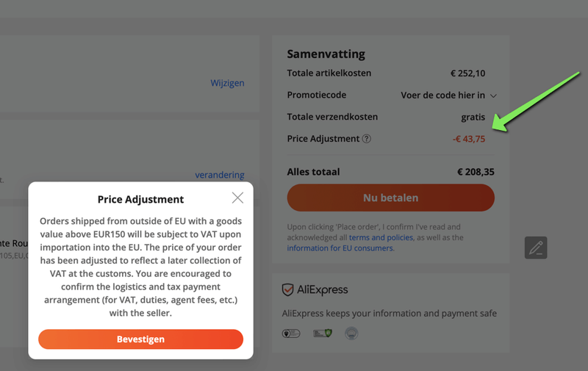Expand the Promotiecode chevron arrow
Viewport: 588px width, 371px height.
[493, 96]
